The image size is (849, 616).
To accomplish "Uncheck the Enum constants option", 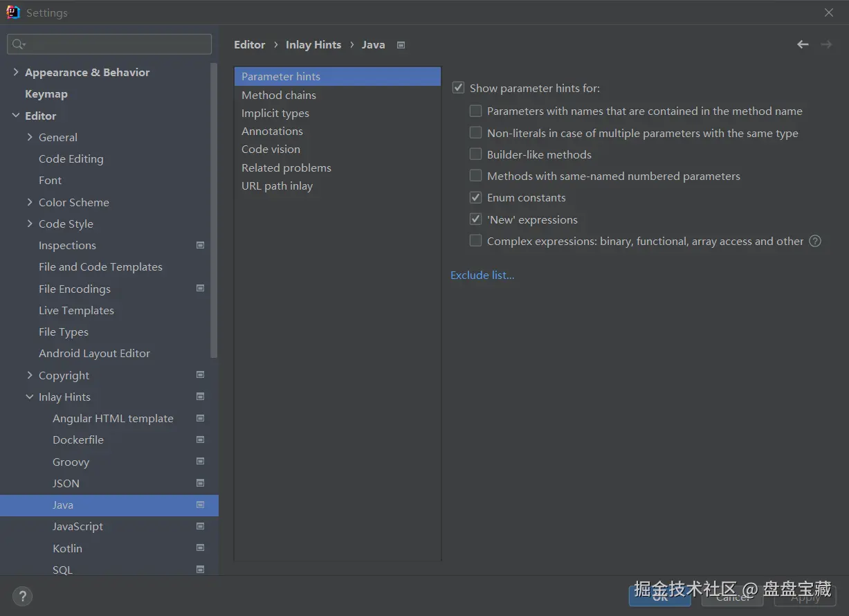I will (x=475, y=197).
